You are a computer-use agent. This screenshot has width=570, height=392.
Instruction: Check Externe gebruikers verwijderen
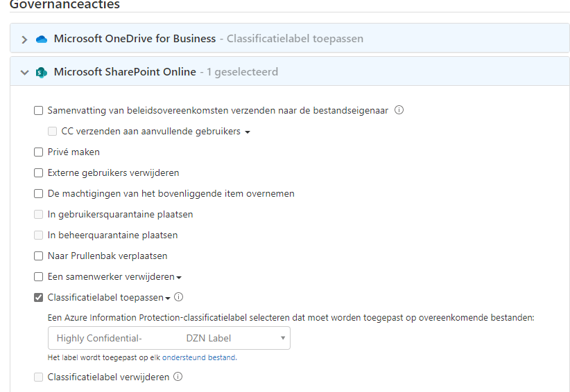pos(39,172)
